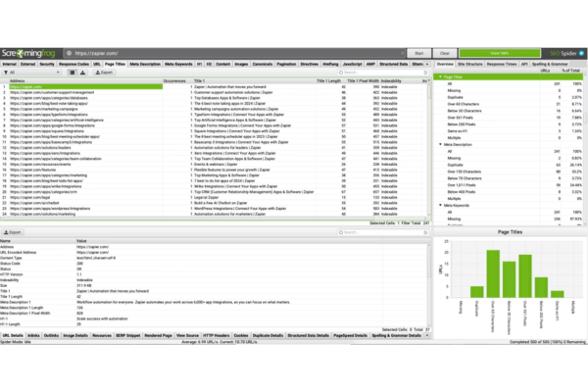The image size is (588, 392).
Task: Click the globe icon in the URL bar
Action: (x=69, y=53)
